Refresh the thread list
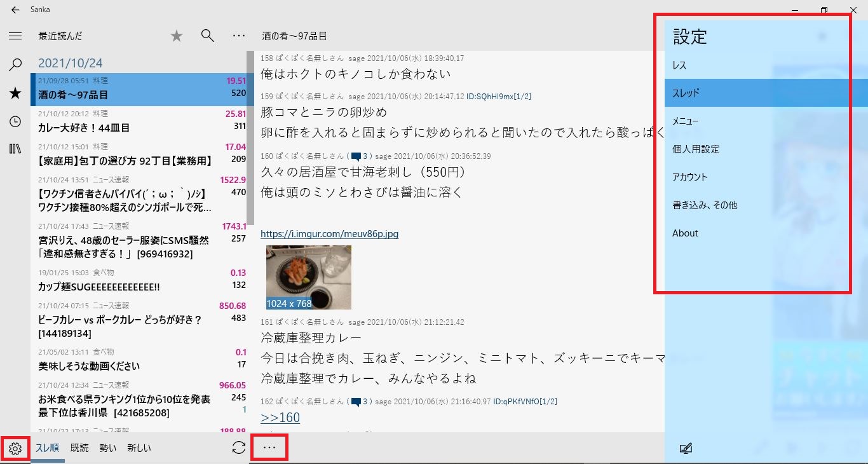Viewport: 868px width, 464px height. pyautogui.click(x=238, y=447)
